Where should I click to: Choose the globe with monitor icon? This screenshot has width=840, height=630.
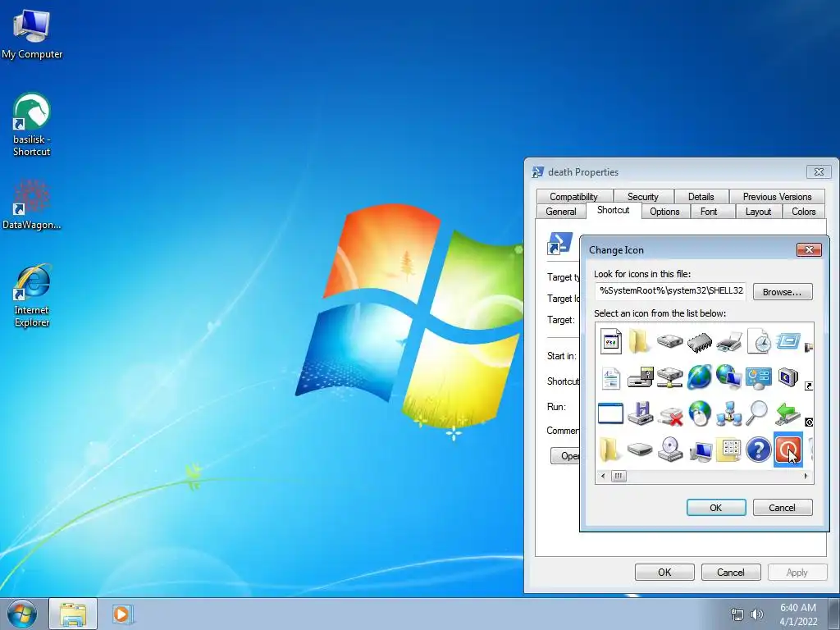click(x=728, y=377)
